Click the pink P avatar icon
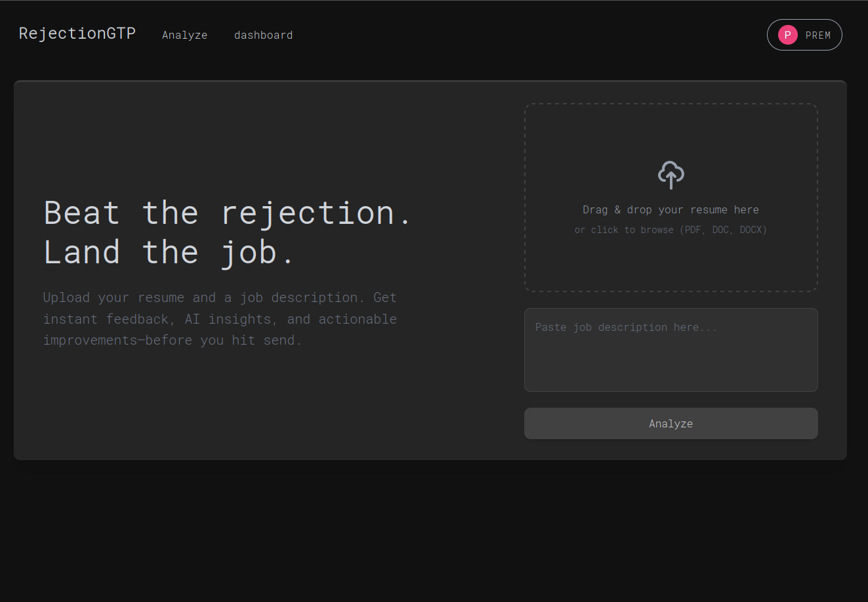868x602 pixels. pos(787,35)
